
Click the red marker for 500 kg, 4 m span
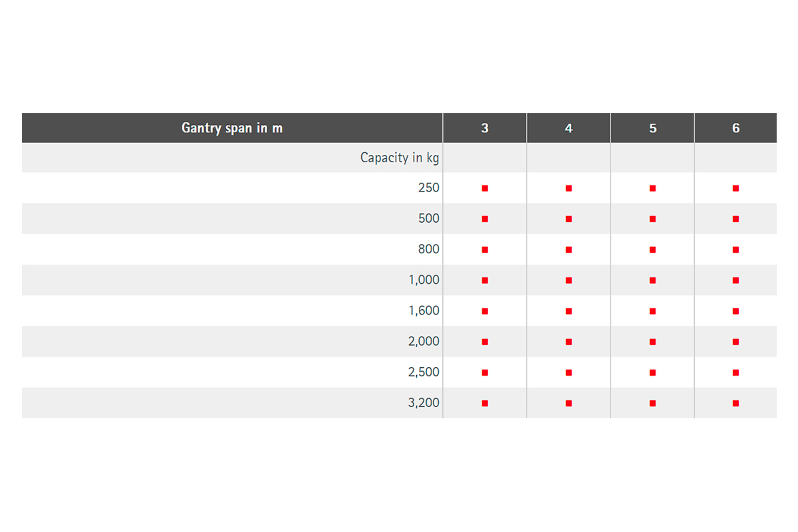coord(569,219)
